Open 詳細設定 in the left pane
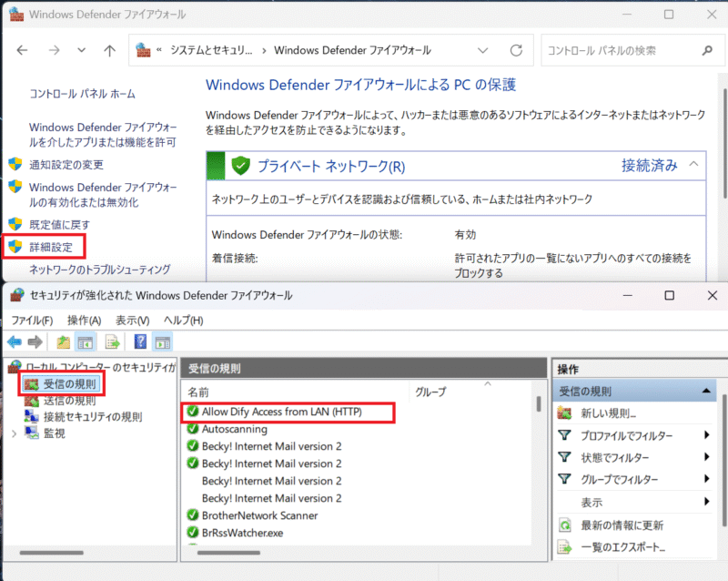This screenshot has height=581, width=728. (51, 247)
